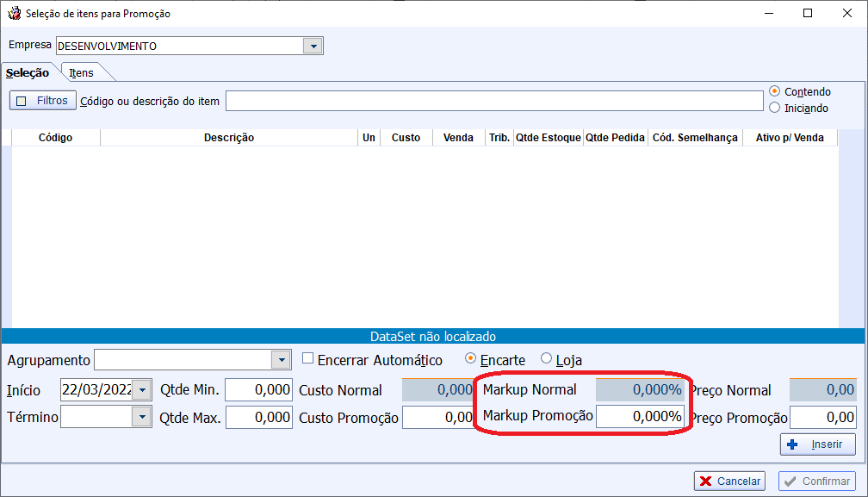Open the Empresa dropdown list
Image resolution: width=868 pixels, height=497 pixels.
(x=313, y=47)
